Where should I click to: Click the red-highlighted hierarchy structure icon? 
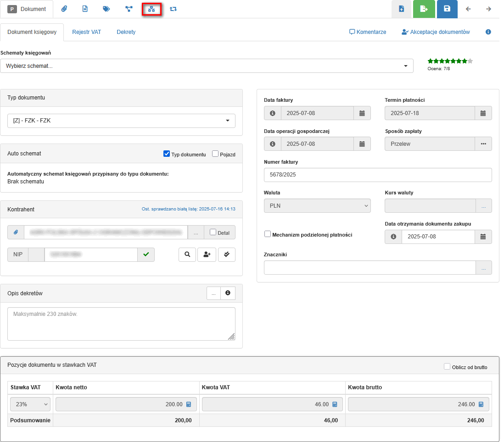151,9
